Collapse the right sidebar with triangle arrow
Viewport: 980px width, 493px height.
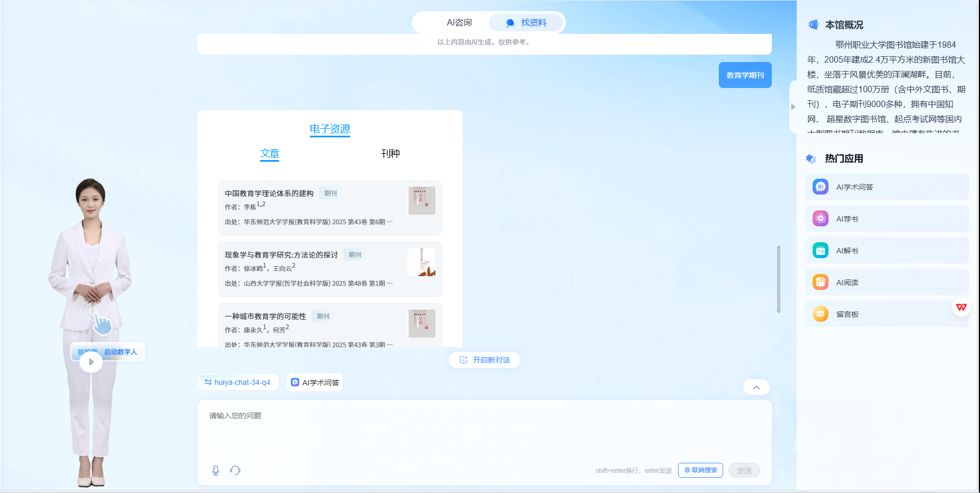pyautogui.click(x=793, y=107)
